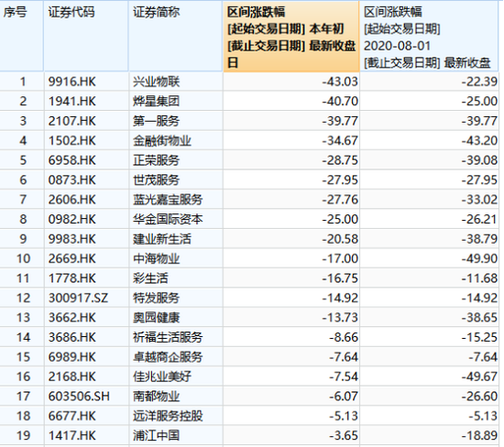
Task: Select stock name 兴业物联
Action: (156, 82)
